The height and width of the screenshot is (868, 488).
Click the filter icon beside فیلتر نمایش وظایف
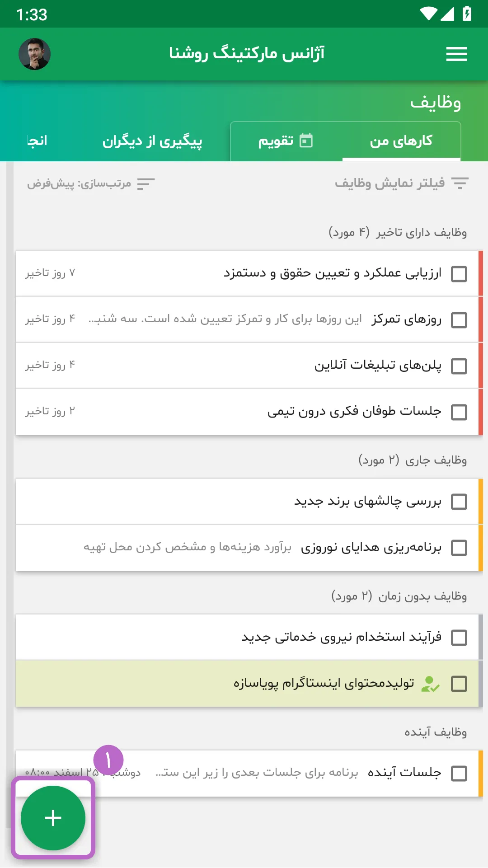460,183
